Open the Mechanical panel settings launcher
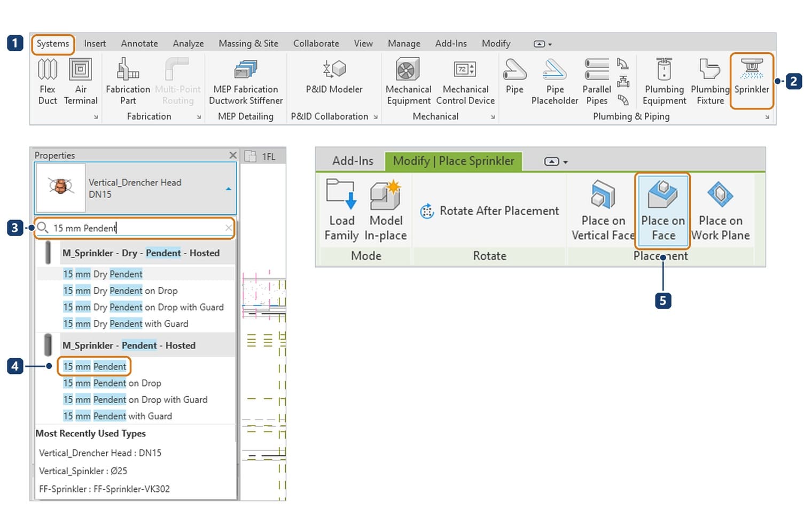This screenshot has height=526, width=812. (493, 117)
